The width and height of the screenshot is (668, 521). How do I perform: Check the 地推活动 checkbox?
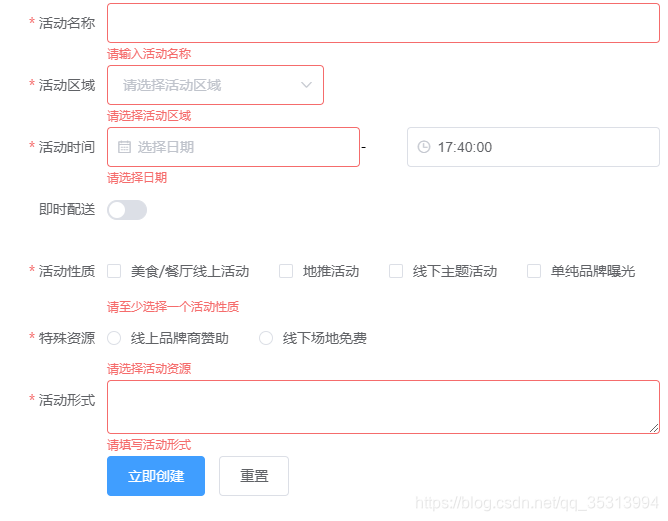click(286, 271)
